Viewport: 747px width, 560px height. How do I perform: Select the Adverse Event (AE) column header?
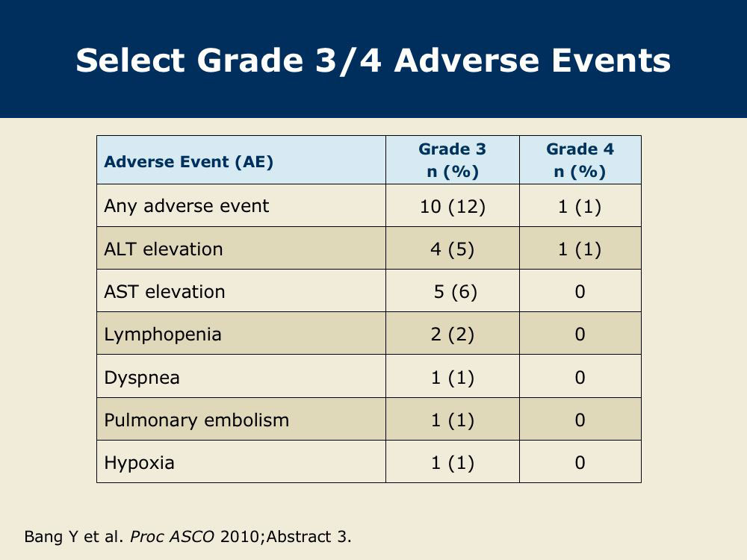[x=189, y=162]
